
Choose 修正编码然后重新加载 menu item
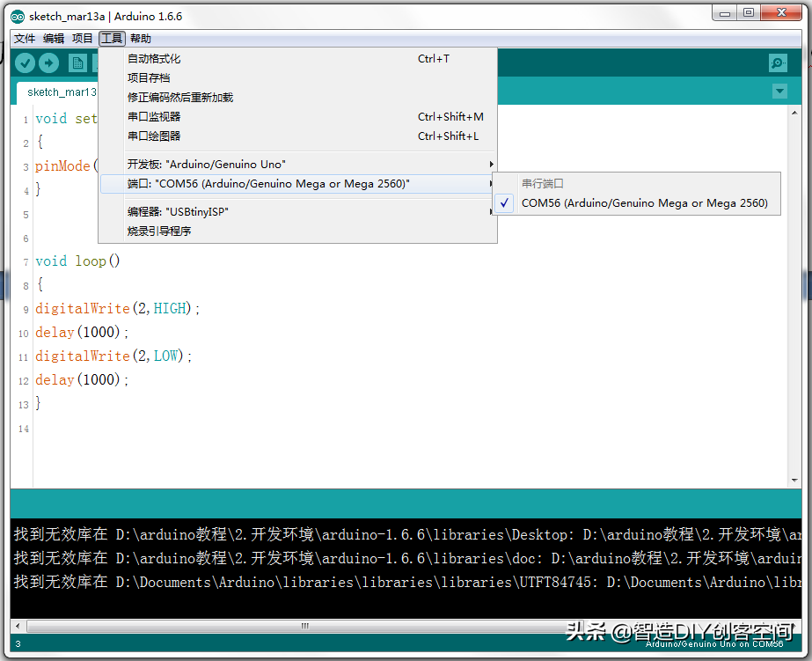(x=298, y=98)
